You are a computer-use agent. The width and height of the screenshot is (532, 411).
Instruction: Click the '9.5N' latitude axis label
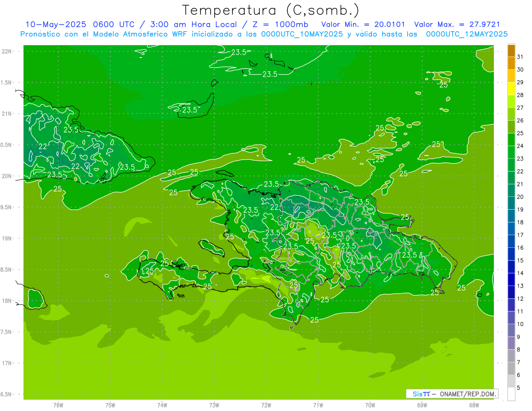(6, 207)
